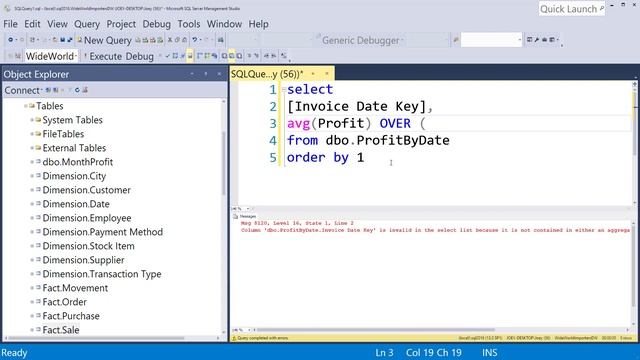Expand the Dimension.City table node
The height and width of the screenshot is (360, 640).
(32, 176)
